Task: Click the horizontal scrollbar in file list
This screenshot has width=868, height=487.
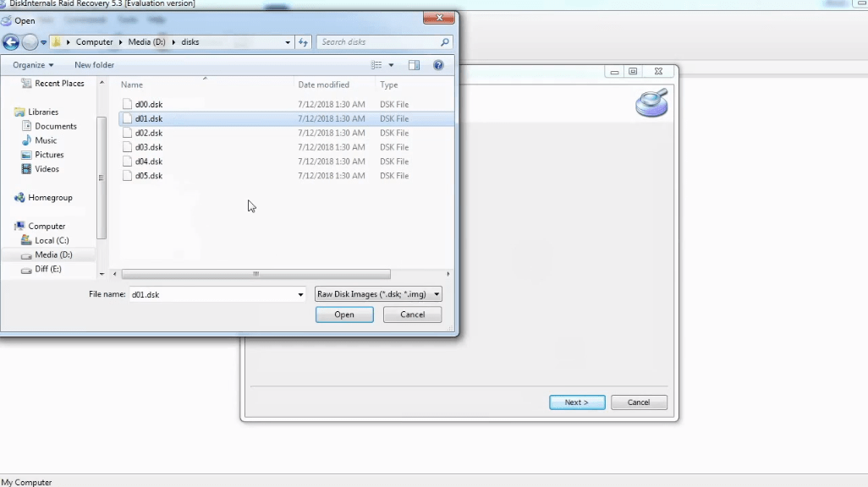Action: click(x=255, y=274)
